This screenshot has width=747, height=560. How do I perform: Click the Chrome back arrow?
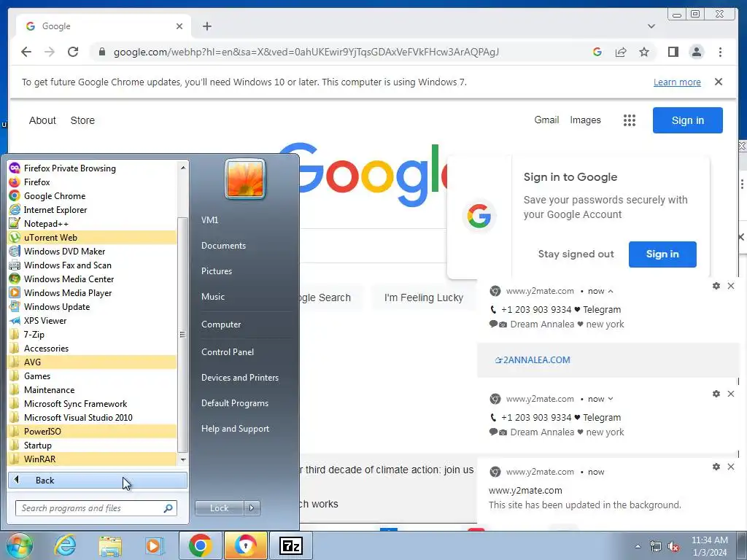coord(26,52)
